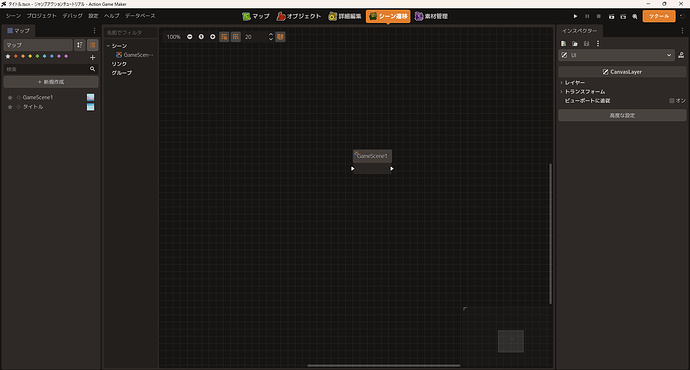
Task: Toggle the second orange grid snap icon
Action: pyautogui.click(x=235, y=37)
